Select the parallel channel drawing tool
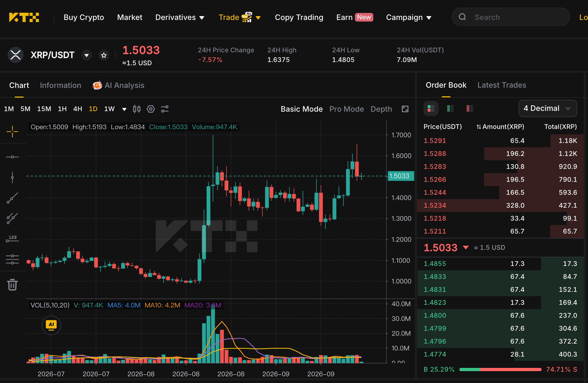Viewport: 588px width, 383px height. (12, 218)
